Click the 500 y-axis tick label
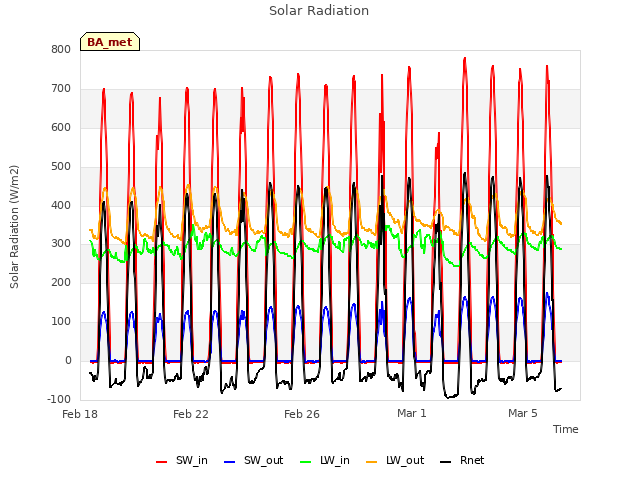 (x=61, y=166)
